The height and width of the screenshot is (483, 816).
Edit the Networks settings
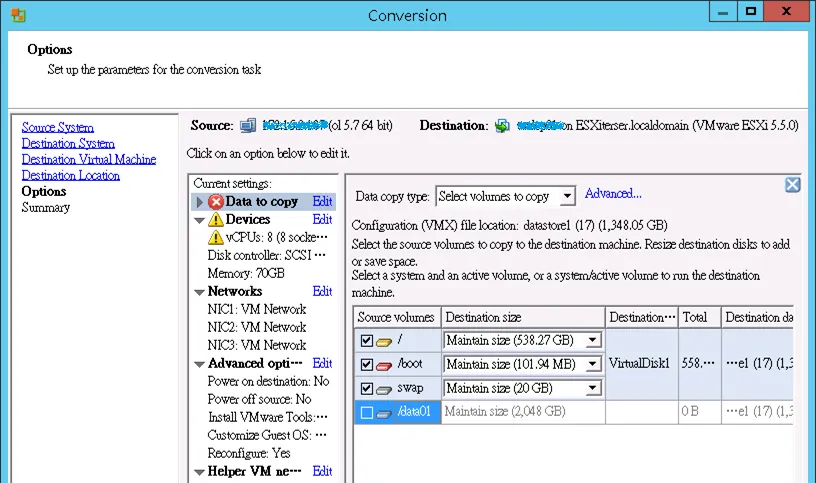322,291
